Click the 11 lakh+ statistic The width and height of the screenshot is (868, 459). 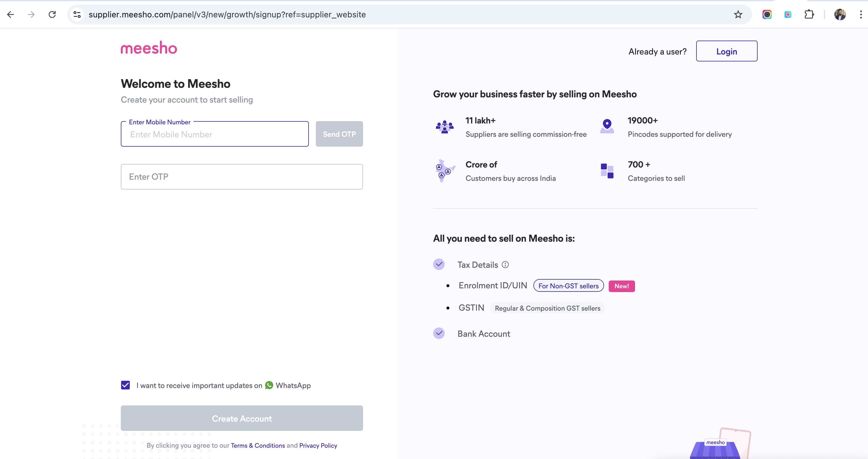point(480,120)
